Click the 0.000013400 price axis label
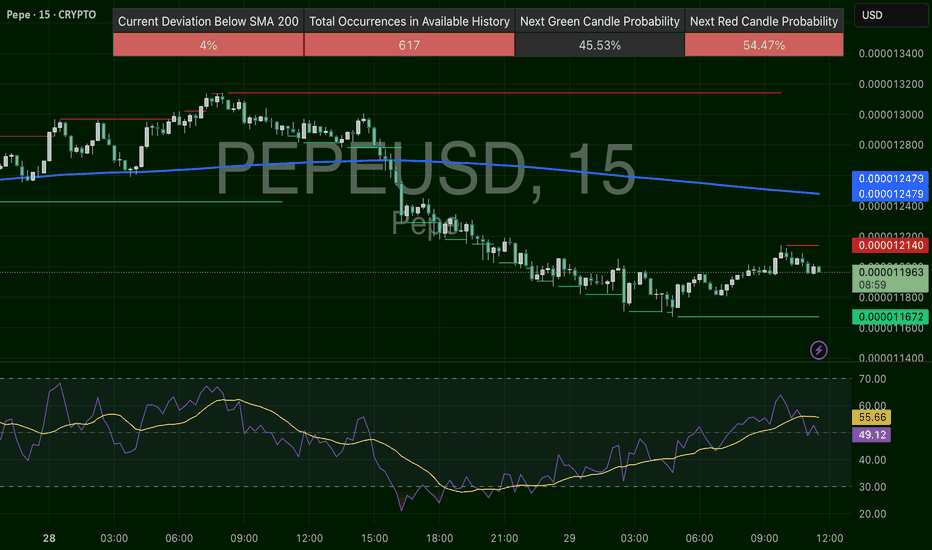 tap(890, 54)
